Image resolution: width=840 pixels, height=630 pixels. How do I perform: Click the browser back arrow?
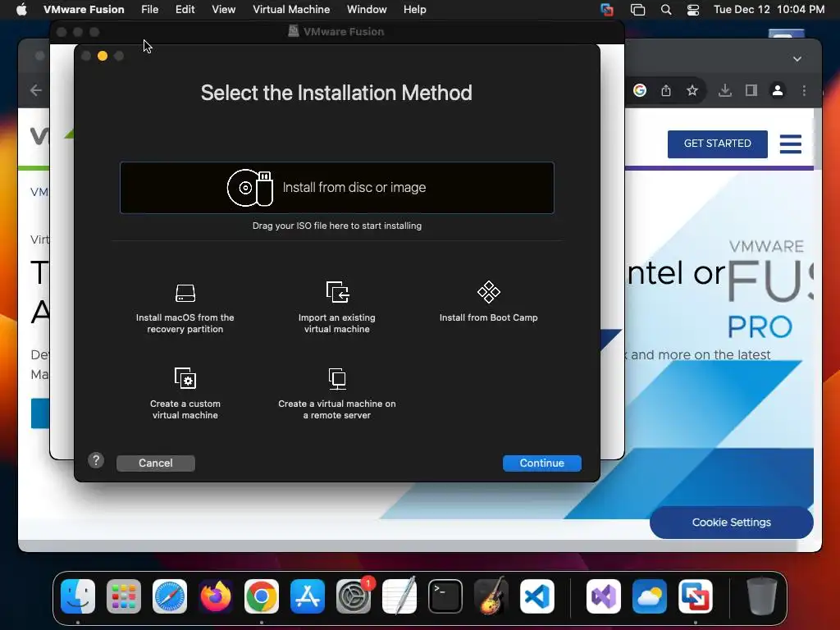36,90
